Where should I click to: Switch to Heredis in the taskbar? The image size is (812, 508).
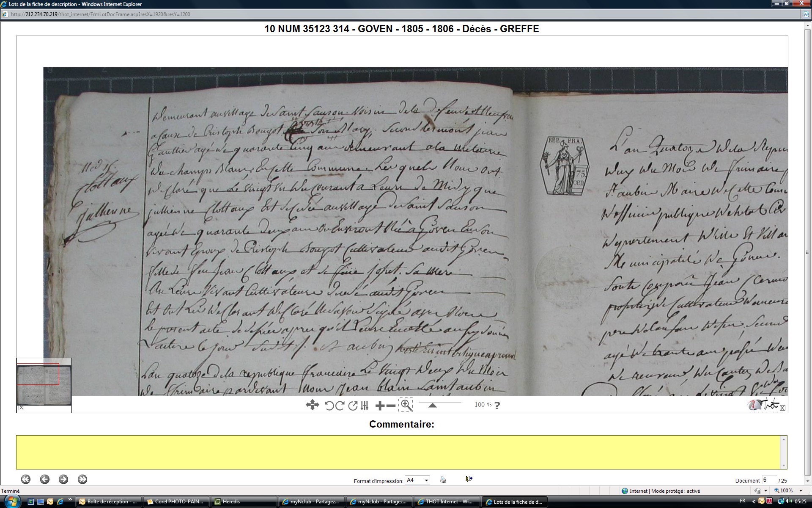point(243,502)
